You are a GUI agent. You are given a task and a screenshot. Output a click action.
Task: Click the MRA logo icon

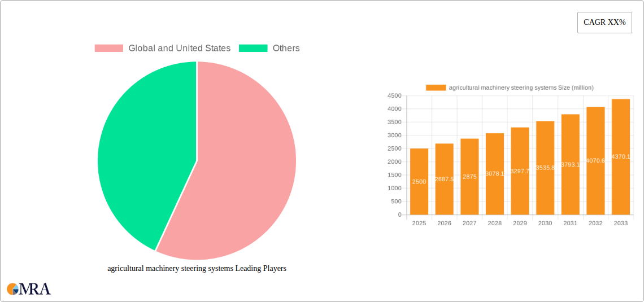29,289
